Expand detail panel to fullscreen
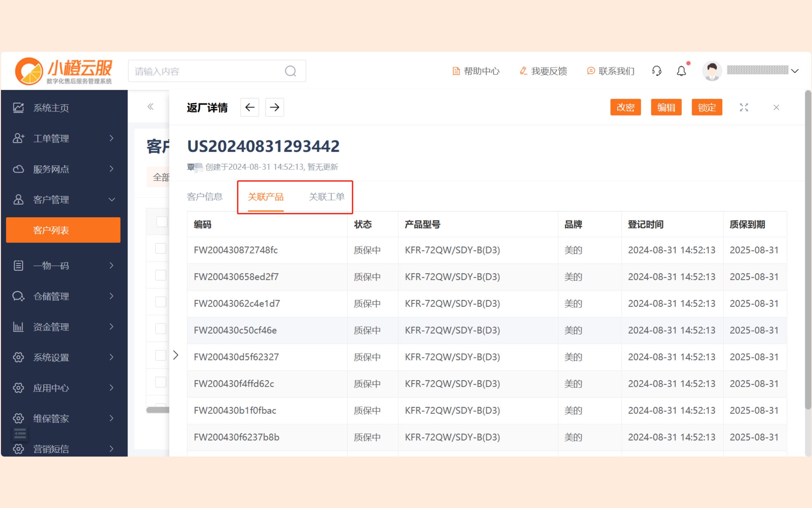Screen dimensions: 812x508 pyautogui.click(x=744, y=108)
